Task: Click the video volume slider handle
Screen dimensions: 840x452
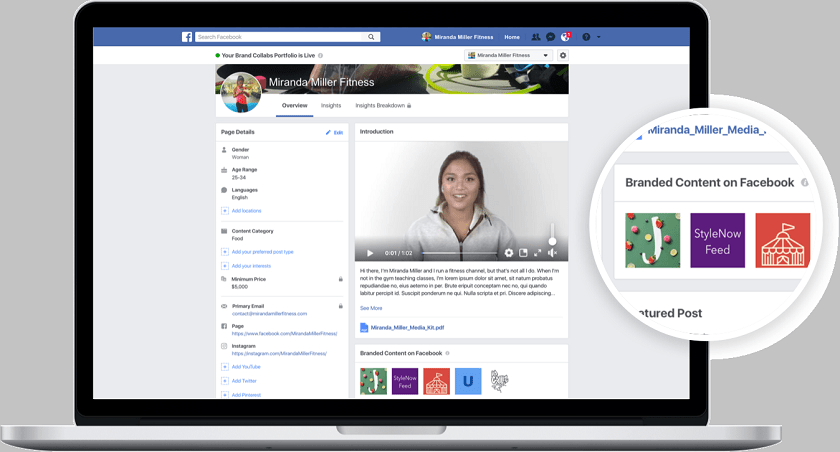Action: [551, 241]
